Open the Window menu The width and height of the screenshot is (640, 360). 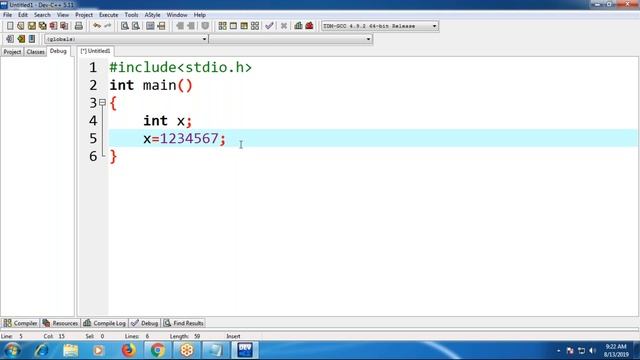click(x=177, y=15)
